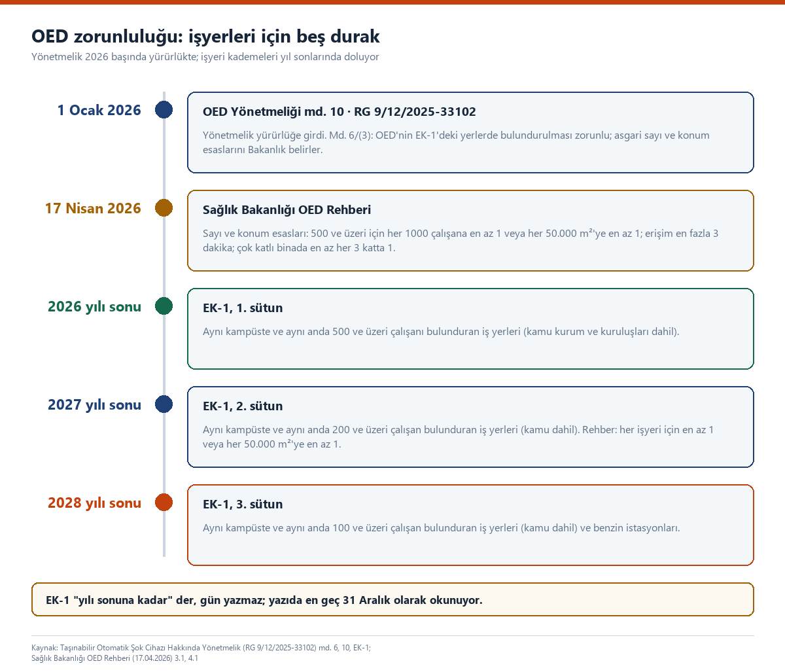Select the label "2026 yılı sonu"
Image resolution: width=785 pixels, height=672 pixels.
tap(94, 306)
